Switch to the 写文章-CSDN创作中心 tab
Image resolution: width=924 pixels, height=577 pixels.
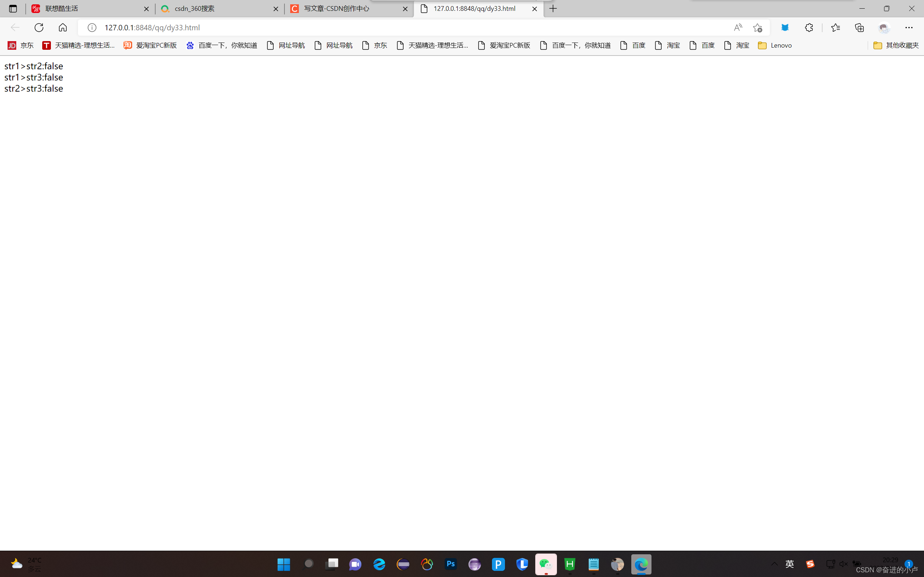pos(336,8)
